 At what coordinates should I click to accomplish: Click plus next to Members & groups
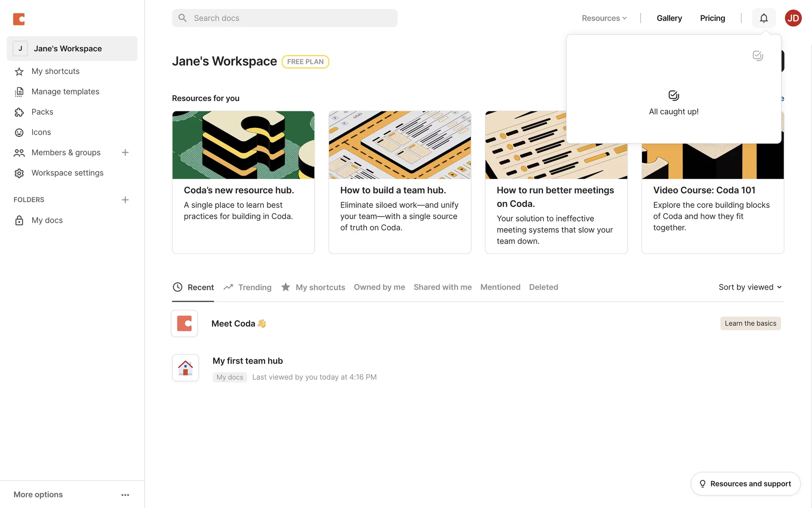[125, 152]
